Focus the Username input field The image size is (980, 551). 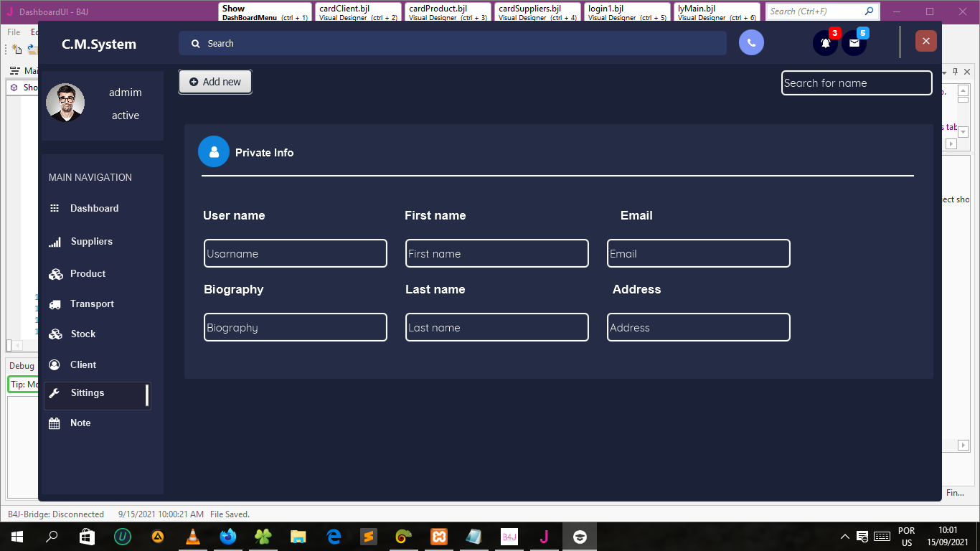pyautogui.click(x=296, y=253)
